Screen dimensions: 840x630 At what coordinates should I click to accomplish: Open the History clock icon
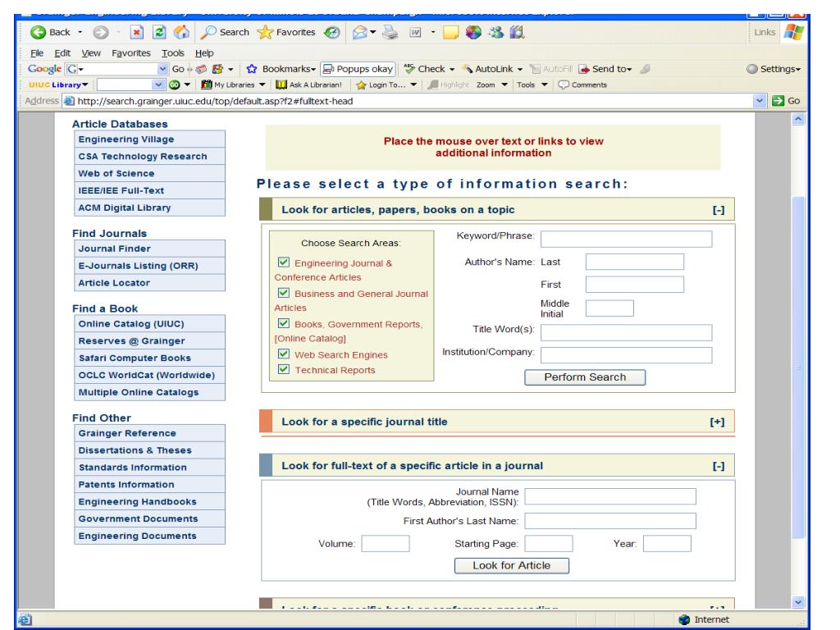pos(332,32)
